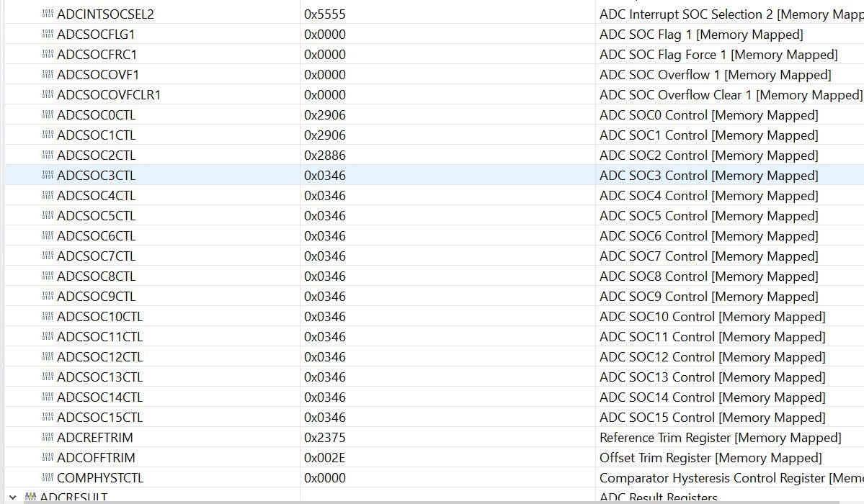Screen dimensions: 864x504
Task: Select the ADCSOCOVFCLR1 register name
Action: pos(109,95)
